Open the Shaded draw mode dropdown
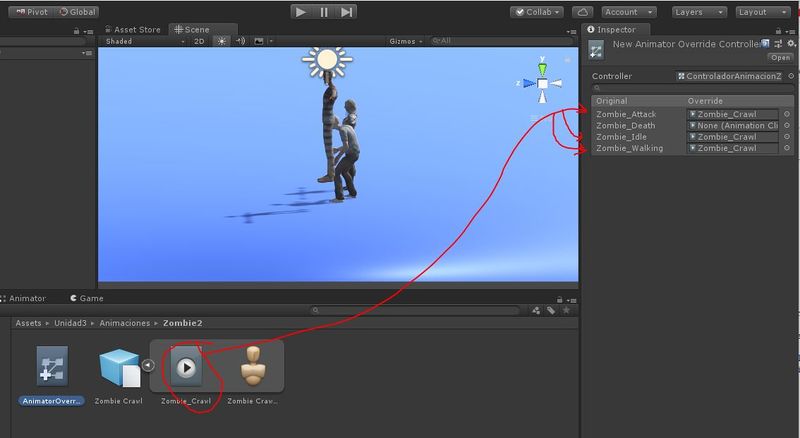Image resolution: width=800 pixels, height=438 pixels. [145, 41]
